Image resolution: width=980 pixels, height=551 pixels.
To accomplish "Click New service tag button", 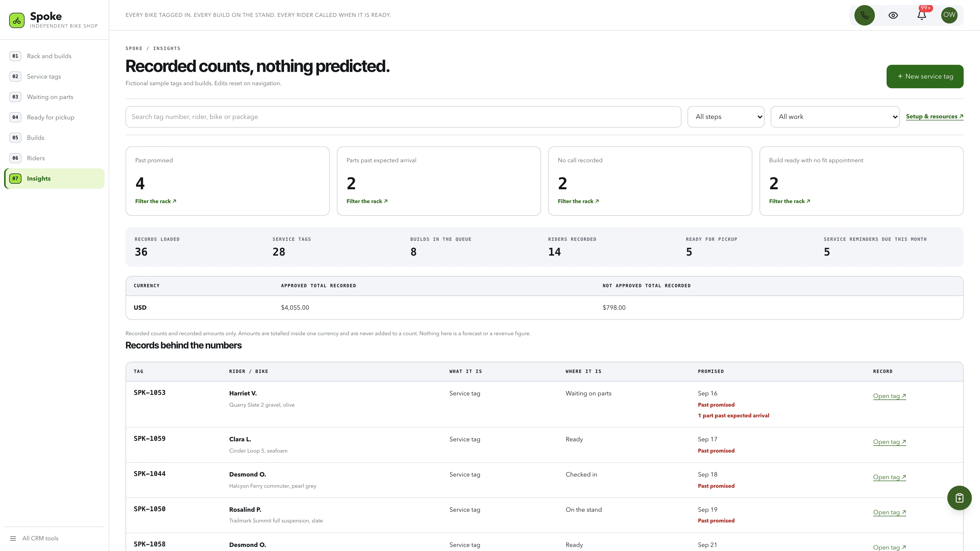I will [925, 77].
